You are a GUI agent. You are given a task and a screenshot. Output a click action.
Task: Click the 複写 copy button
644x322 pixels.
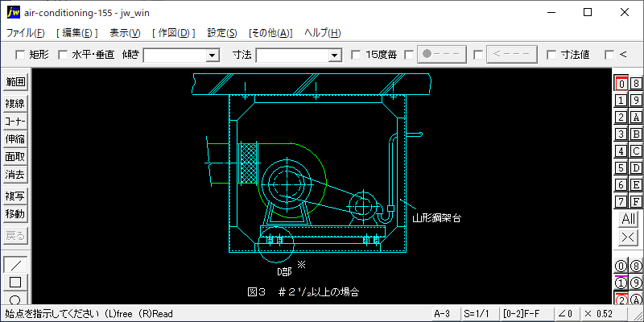pyautogui.click(x=15, y=196)
